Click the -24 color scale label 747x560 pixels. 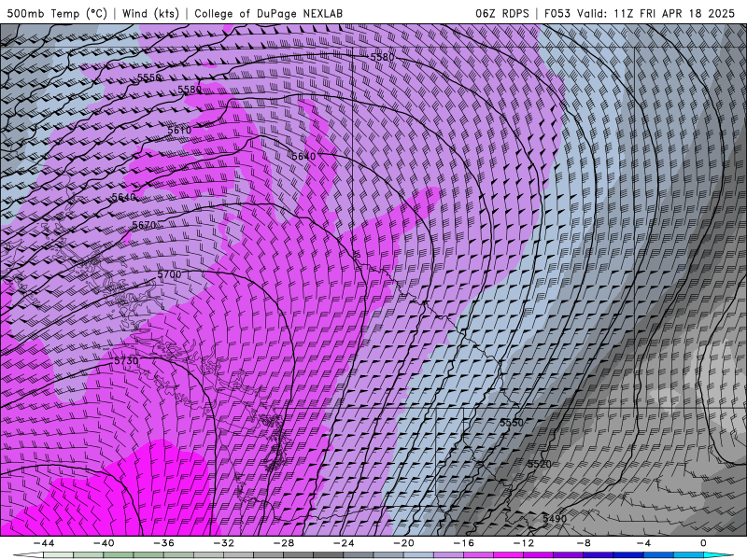[344, 543]
